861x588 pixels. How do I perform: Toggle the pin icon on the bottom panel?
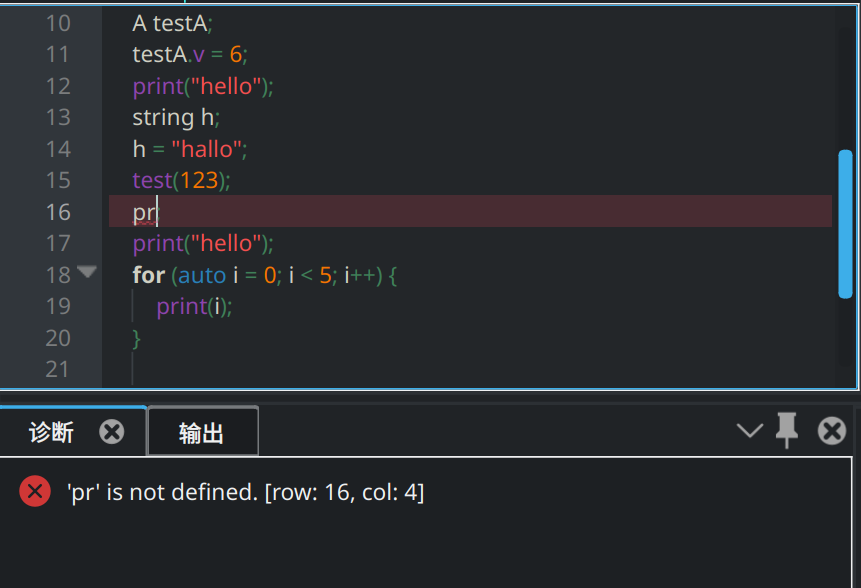coord(787,431)
